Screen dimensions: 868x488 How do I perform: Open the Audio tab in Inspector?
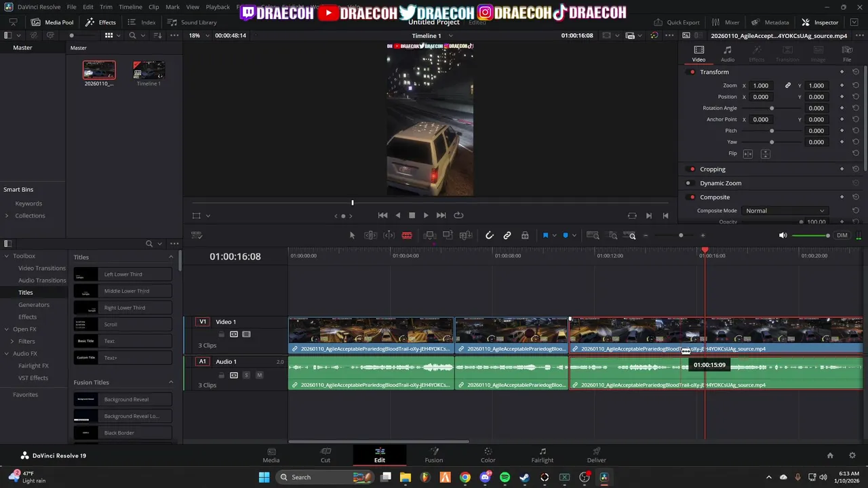727,54
